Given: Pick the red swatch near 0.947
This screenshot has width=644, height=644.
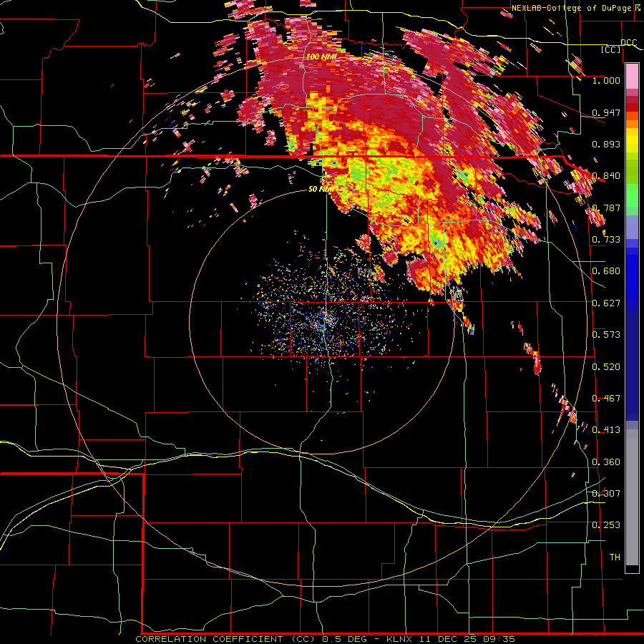Looking at the screenshot, I should pyautogui.click(x=632, y=107).
